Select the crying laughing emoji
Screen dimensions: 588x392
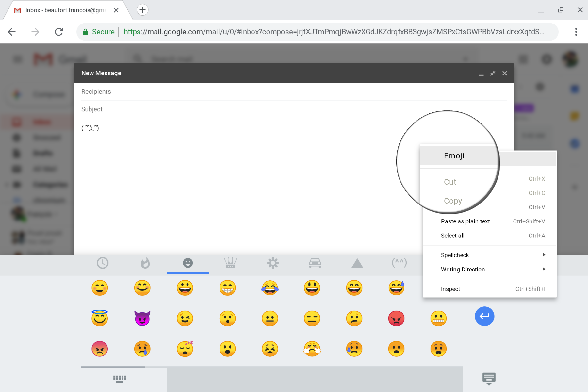[x=269, y=288]
